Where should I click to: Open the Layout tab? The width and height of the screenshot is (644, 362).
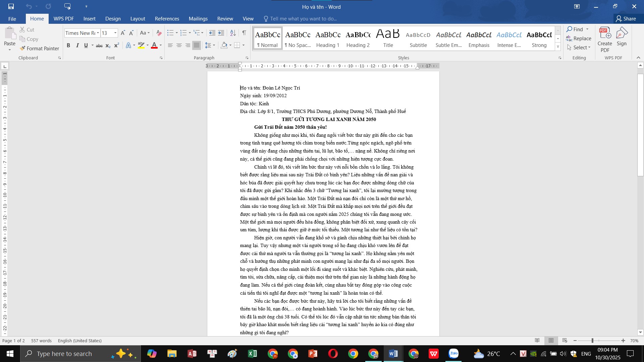138,19
